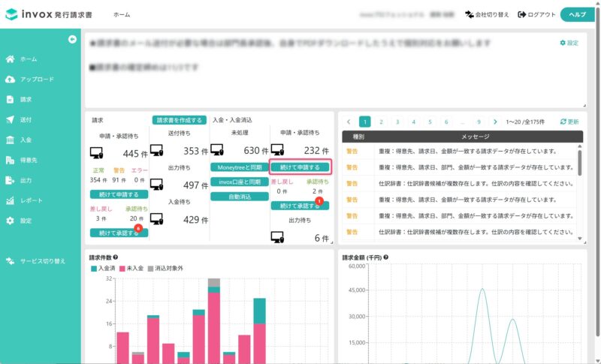
Task: Open 送付 paper plane icon in sidebar
Action: (x=11, y=120)
